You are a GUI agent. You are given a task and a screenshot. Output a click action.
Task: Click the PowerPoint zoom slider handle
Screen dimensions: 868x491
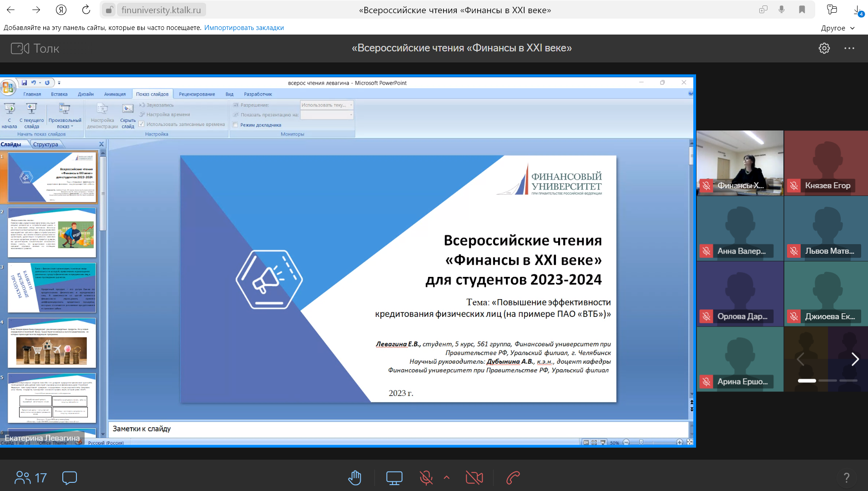[x=641, y=442]
